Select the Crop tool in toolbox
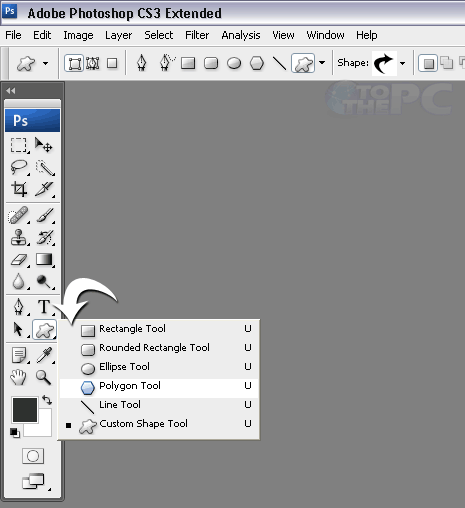 coord(19,189)
